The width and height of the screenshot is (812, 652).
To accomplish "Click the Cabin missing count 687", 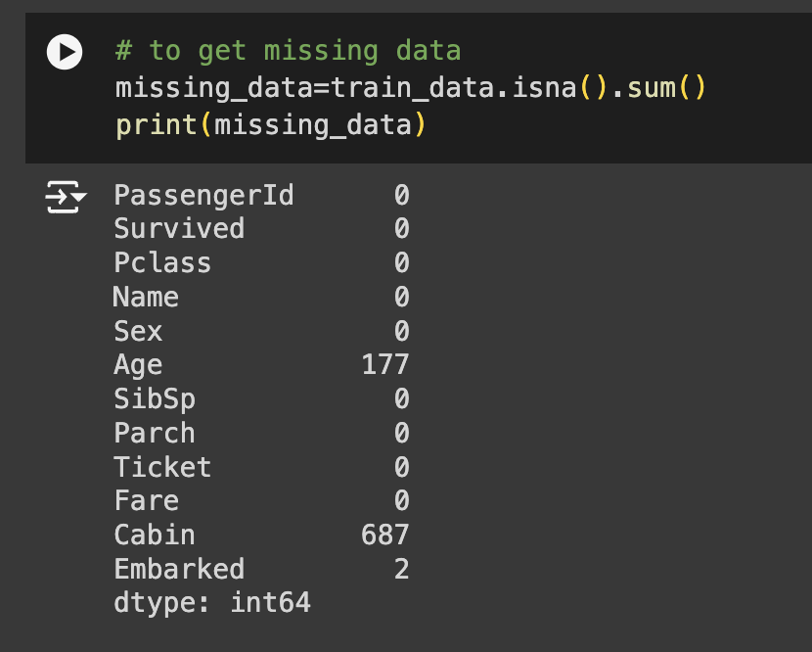I will (384, 535).
